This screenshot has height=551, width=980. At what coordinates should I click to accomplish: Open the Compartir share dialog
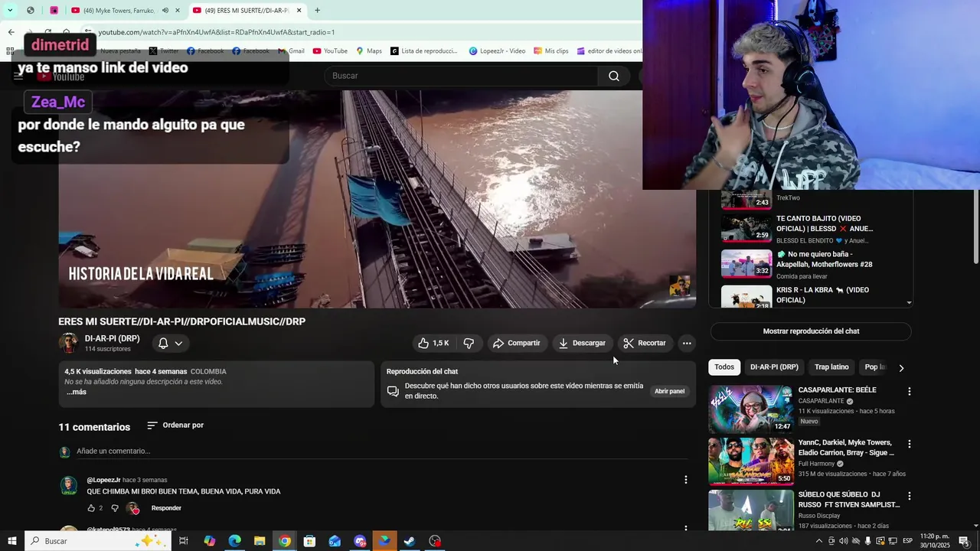coord(517,343)
